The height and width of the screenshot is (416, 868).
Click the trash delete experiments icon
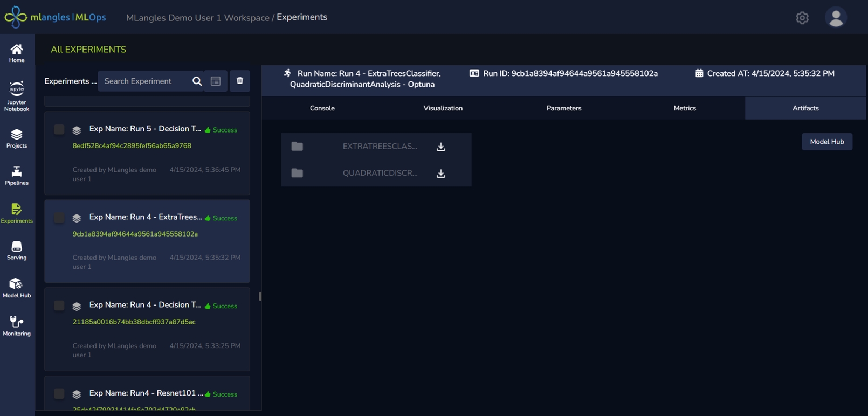[240, 81]
